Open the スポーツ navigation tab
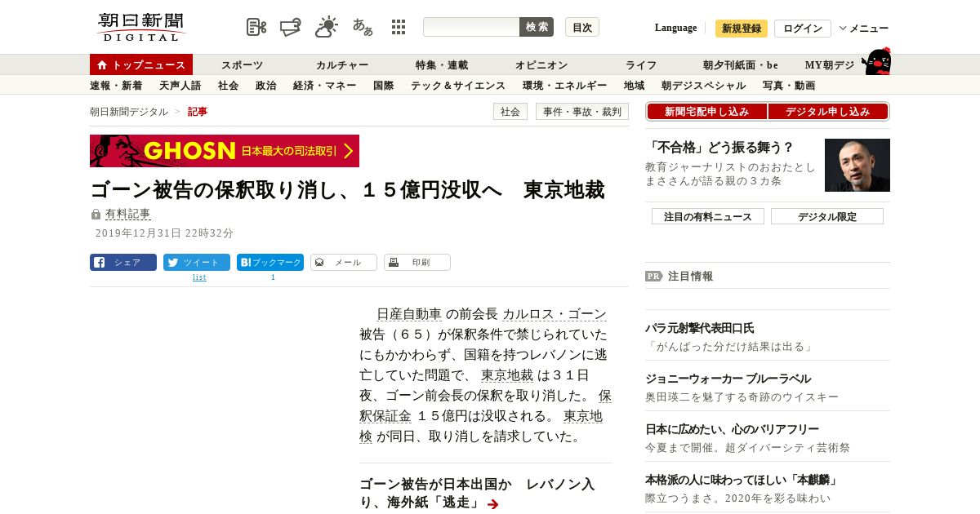The width and height of the screenshot is (980, 514). [x=242, y=65]
